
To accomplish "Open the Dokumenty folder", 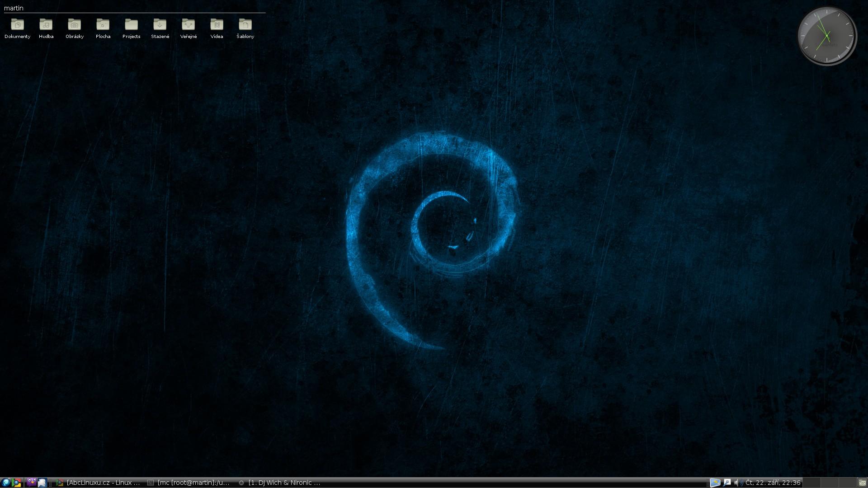I will pos(17,28).
